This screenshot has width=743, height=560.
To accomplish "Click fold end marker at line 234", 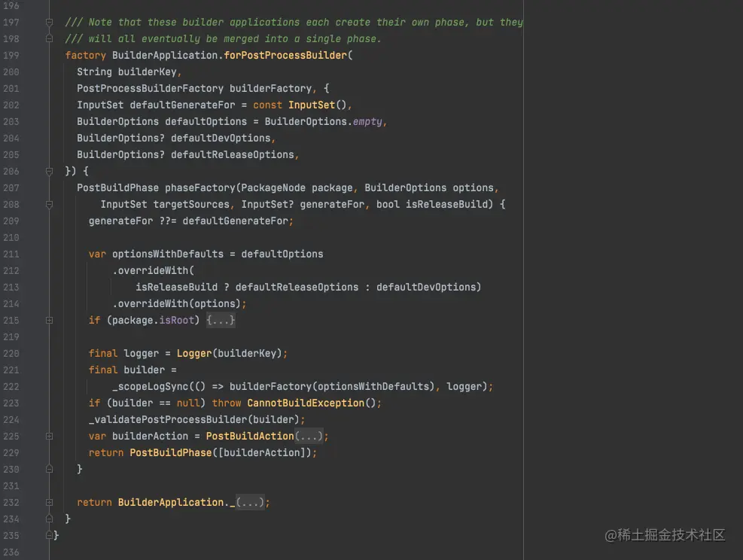I will [x=49, y=519].
